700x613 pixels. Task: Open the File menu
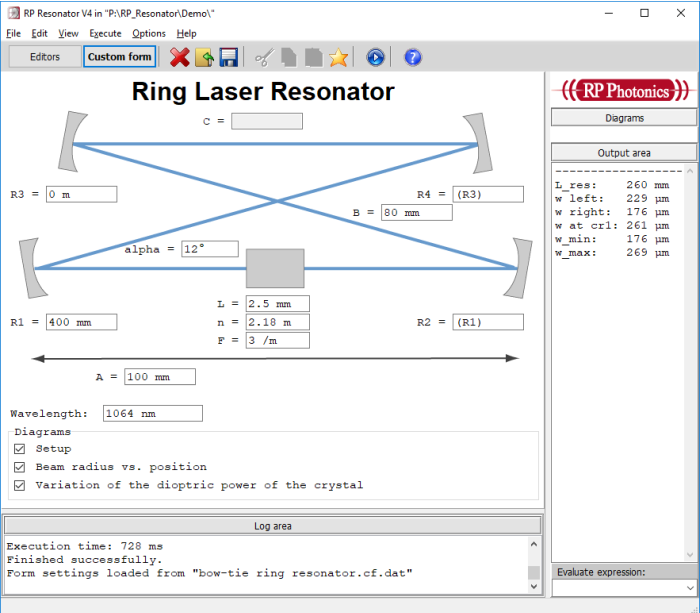13,33
